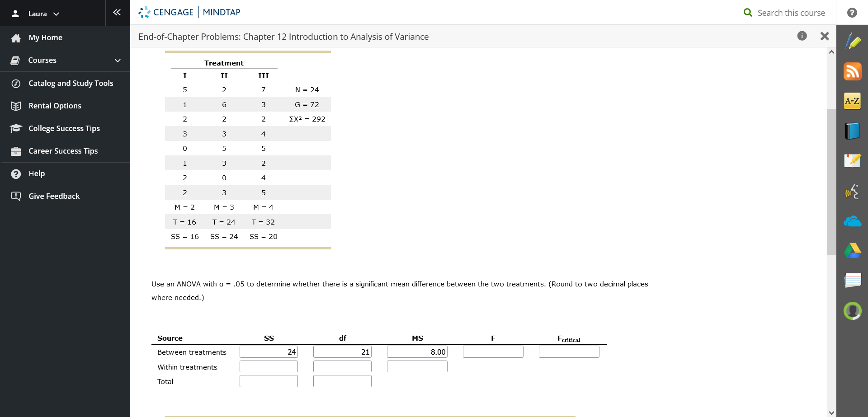Click the 'M = 2' mean

(x=184, y=207)
